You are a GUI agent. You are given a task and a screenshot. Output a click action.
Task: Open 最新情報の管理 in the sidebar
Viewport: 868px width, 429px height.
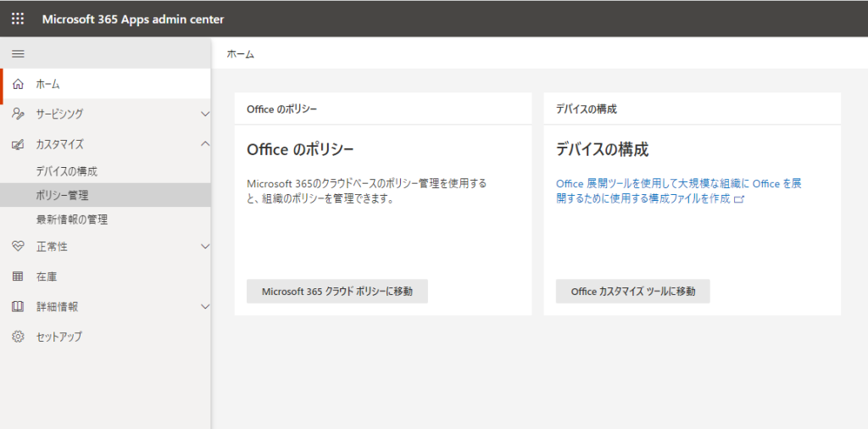tap(71, 220)
